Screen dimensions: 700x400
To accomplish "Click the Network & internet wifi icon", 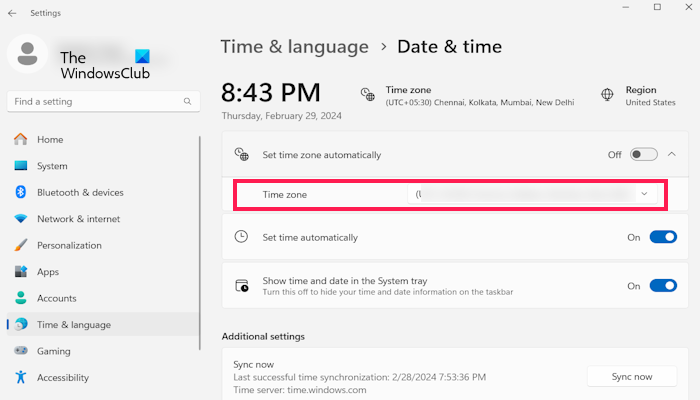I will tap(20, 219).
